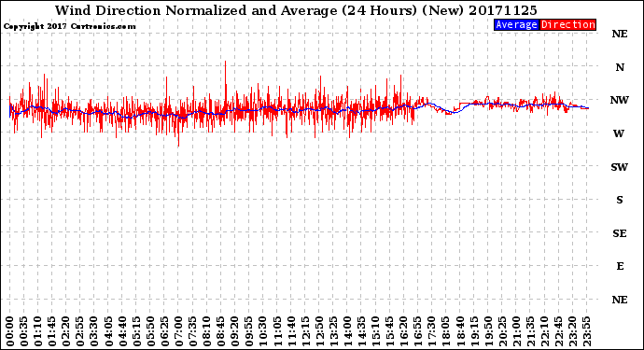The width and height of the screenshot is (644, 350).
Task: Click the '13:25' time axis label
Action: (x=333, y=331)
